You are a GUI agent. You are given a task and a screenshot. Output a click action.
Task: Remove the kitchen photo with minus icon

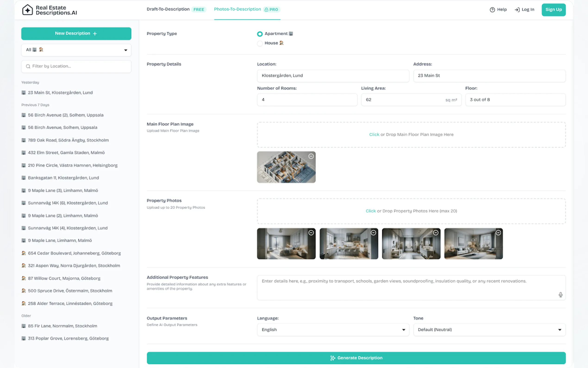[373, 233]
